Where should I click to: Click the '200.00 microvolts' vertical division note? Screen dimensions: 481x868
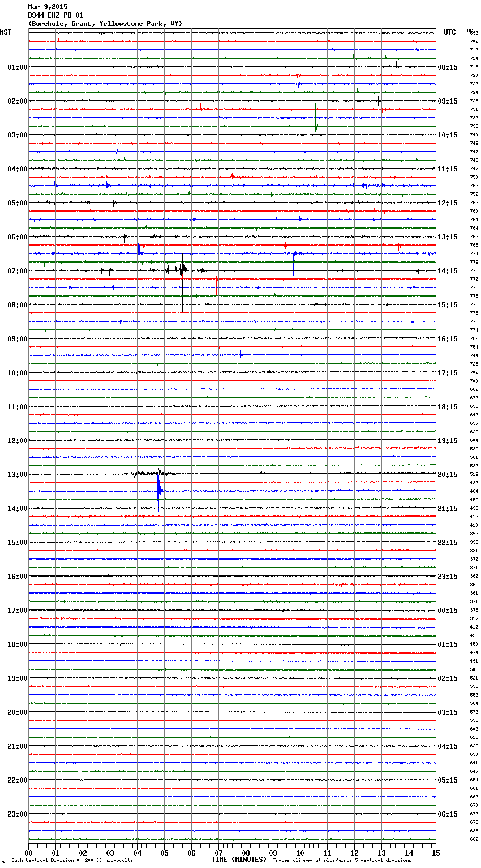[109, 860]
